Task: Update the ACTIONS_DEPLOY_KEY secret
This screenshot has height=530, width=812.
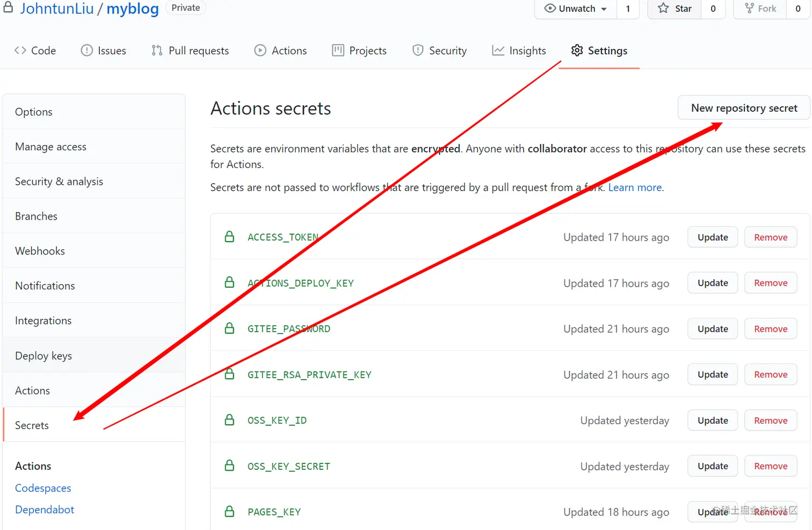Action: tap(713, 283)
